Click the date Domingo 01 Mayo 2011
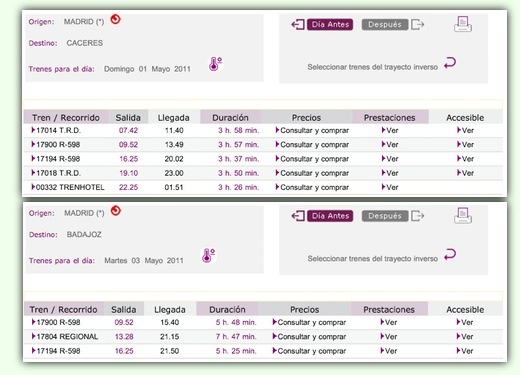The width and height of the screenshot is (520, 375). click(147, 69)
